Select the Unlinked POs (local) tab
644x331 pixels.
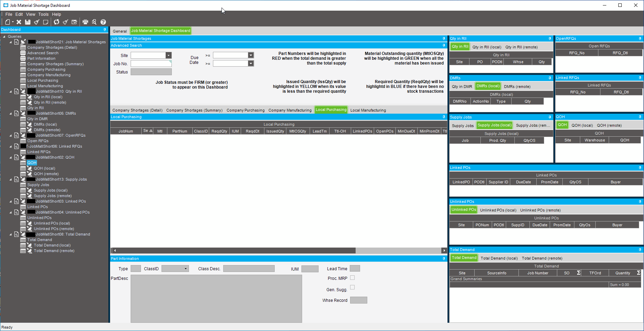(x=498, y=210)
